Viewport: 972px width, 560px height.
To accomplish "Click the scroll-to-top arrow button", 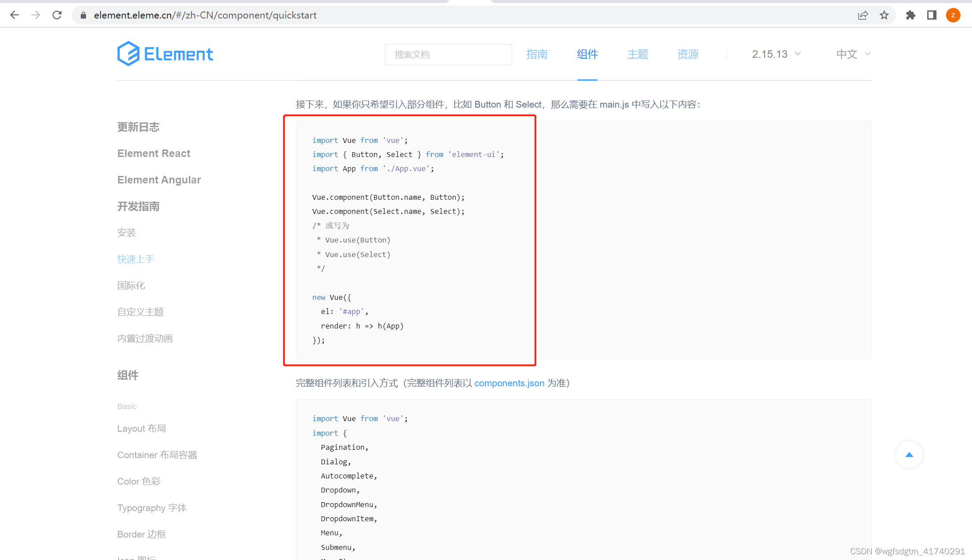I will [x=909, y=455].
